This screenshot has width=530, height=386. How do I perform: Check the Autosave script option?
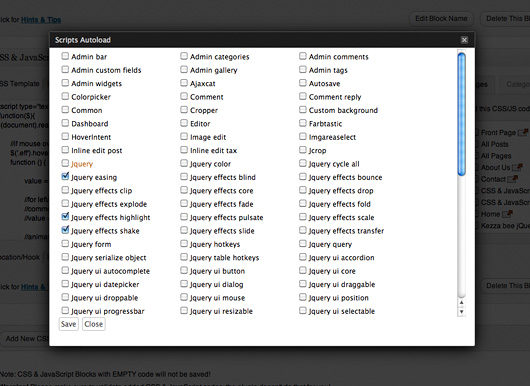pos(303,83)
